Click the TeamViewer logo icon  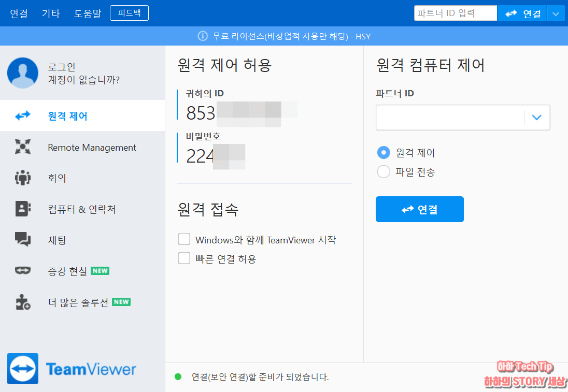23,369
